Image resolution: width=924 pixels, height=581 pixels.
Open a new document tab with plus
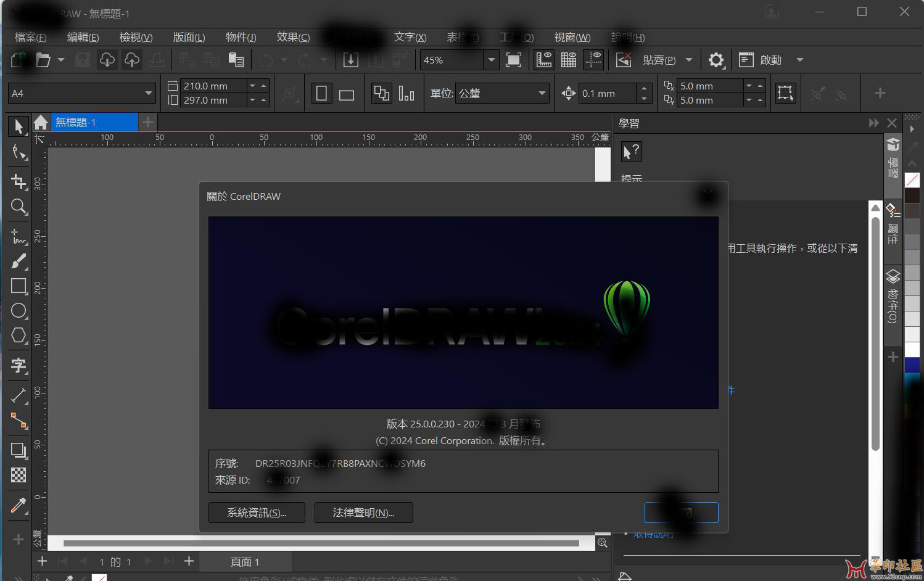click(x=148, y=122)
